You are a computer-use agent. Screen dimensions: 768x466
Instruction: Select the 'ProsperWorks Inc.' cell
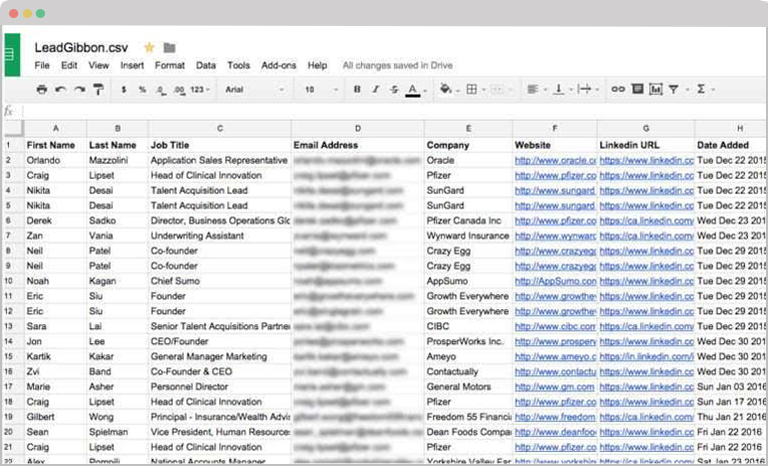468,341
